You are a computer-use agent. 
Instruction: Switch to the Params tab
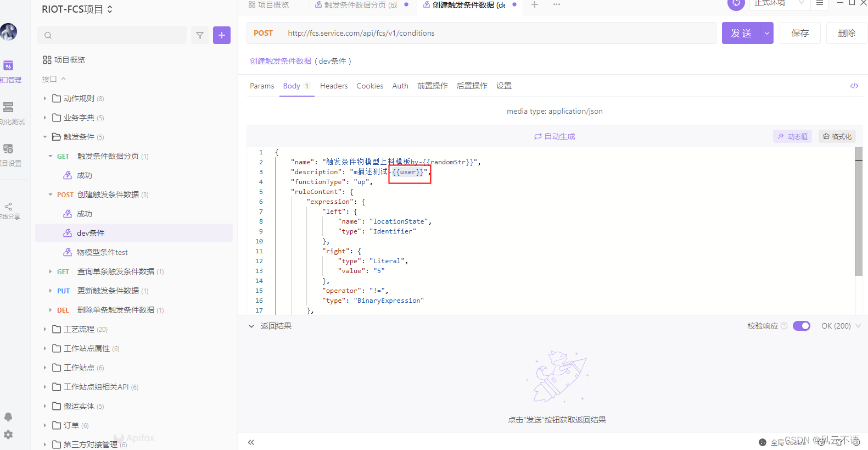tap(262, 86)
